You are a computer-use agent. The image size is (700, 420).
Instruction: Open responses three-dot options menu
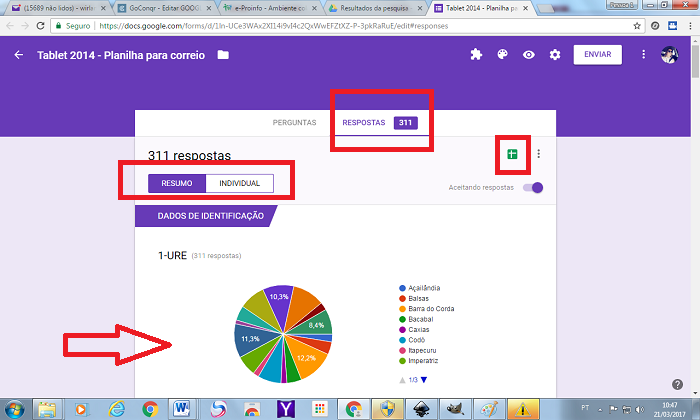point(539,154)
